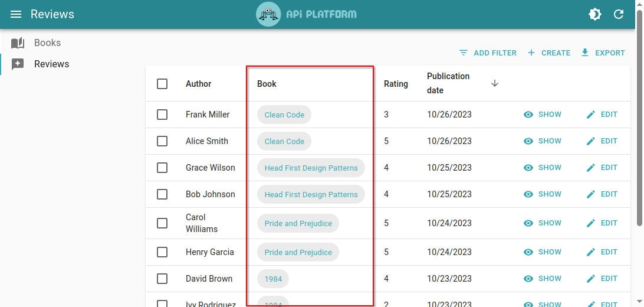
Task: Show the Alice Smith review
Action: point(542,141)
